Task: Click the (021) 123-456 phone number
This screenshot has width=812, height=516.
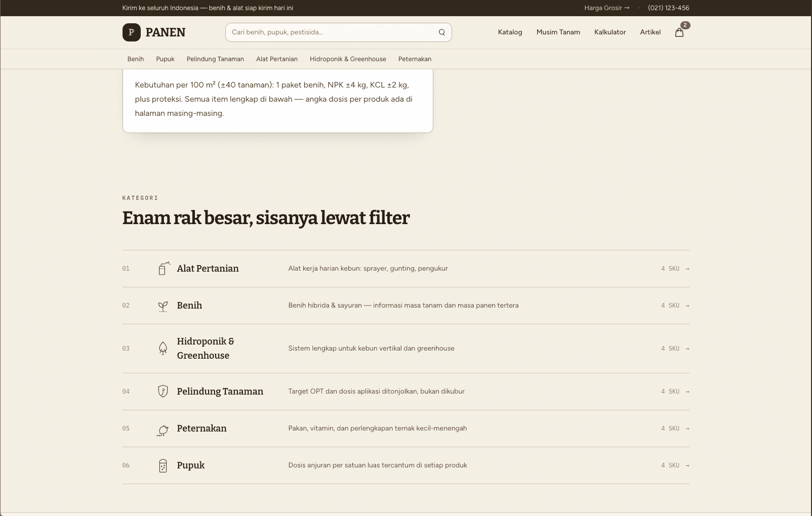Action: pyautogui.click(x=669, y=8)
